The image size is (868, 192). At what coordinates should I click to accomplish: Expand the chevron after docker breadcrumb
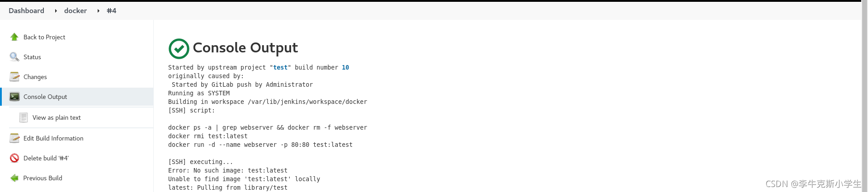click(x=98, y=11)
